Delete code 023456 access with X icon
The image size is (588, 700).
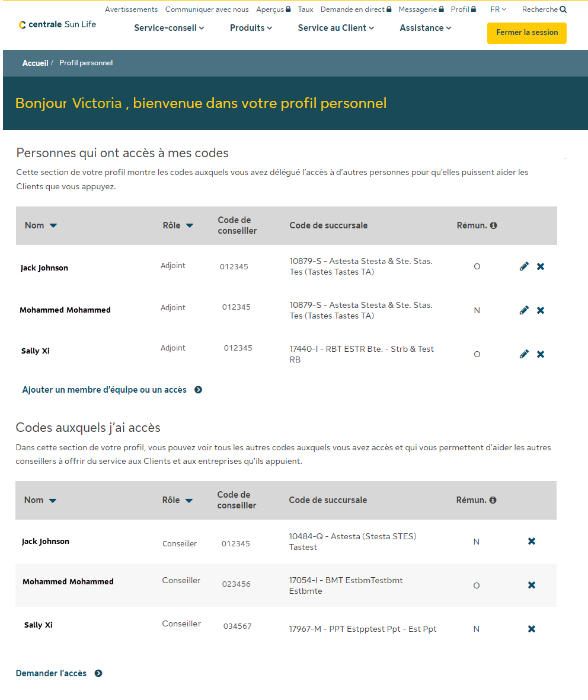(532, 585)
